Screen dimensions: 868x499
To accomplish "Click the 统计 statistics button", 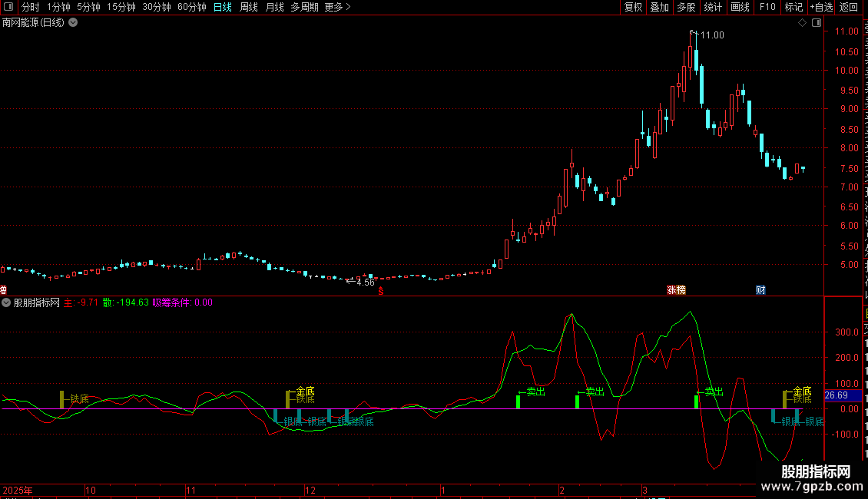I will click(x=712, y=7).
